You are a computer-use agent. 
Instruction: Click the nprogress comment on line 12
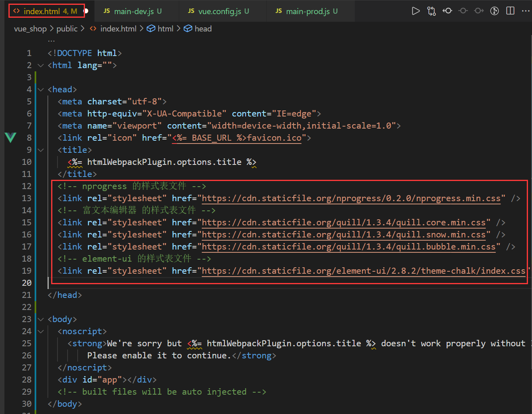(132, 186)
